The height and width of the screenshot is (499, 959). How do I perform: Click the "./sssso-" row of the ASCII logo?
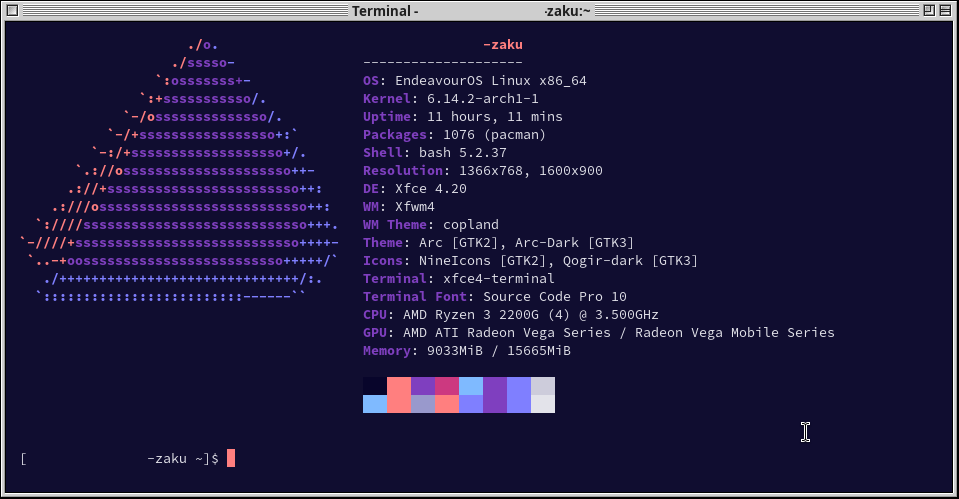(203, 63)
